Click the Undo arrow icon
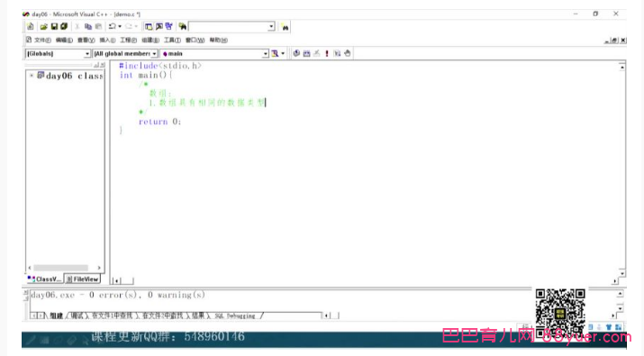 (112, 27)
